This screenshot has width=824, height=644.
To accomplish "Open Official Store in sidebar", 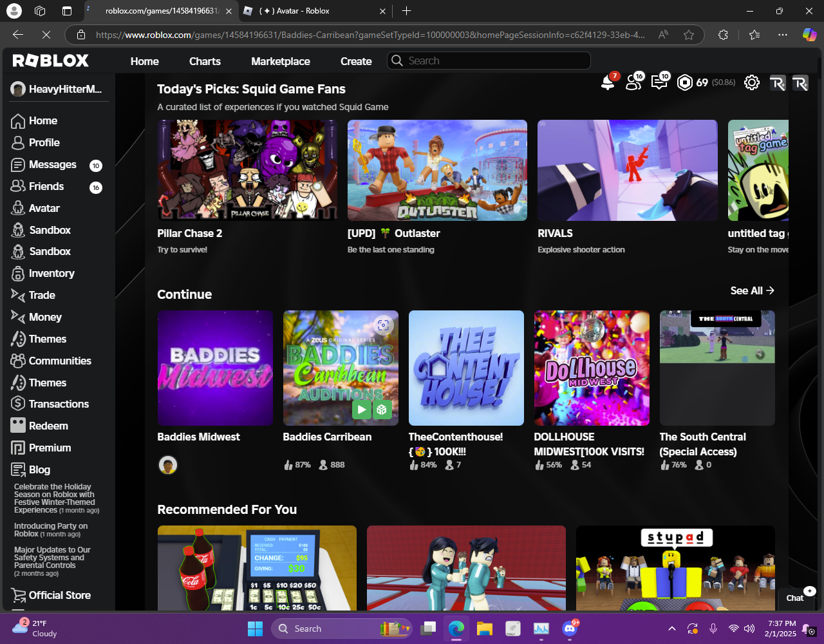I will pos(59,595).
